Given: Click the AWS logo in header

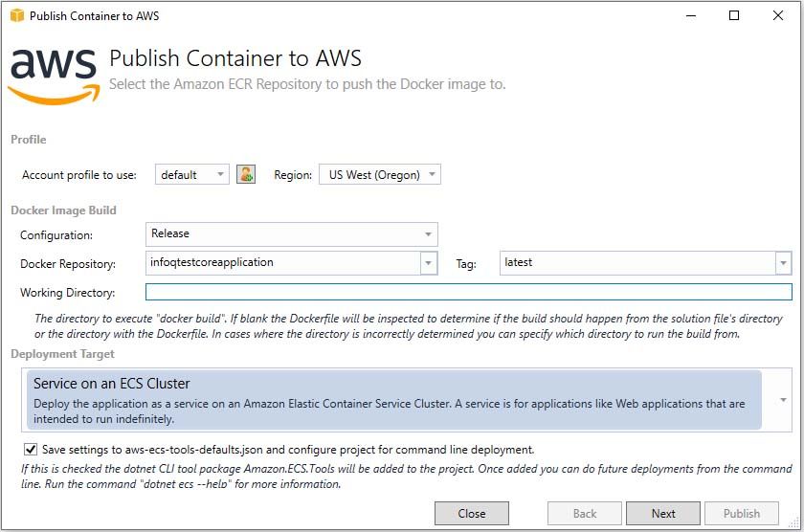Looking at the screenshot, I should [53, 76].
